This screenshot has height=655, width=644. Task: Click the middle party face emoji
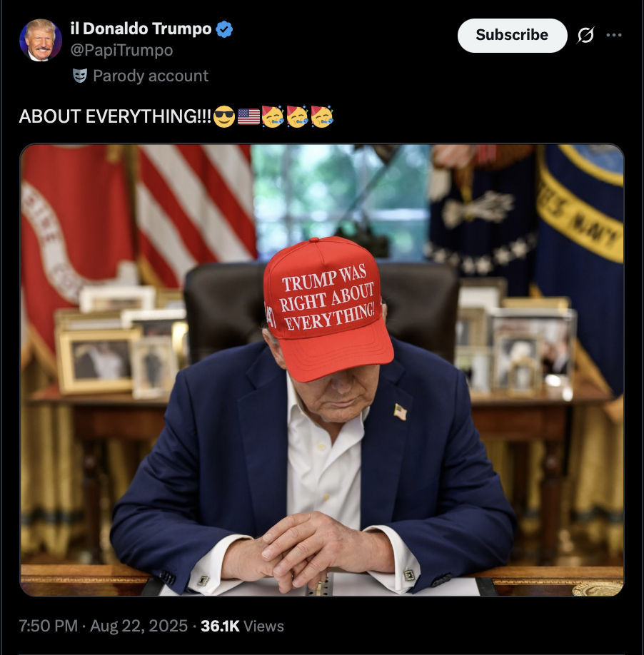[297, 116]
